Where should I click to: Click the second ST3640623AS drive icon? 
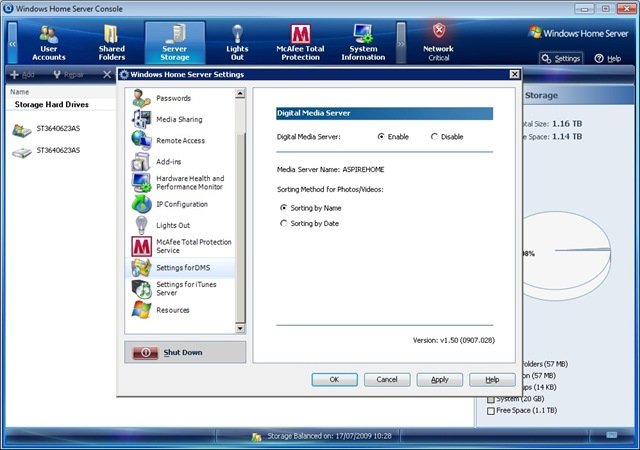pyautogui.click(x=22, y=153)
